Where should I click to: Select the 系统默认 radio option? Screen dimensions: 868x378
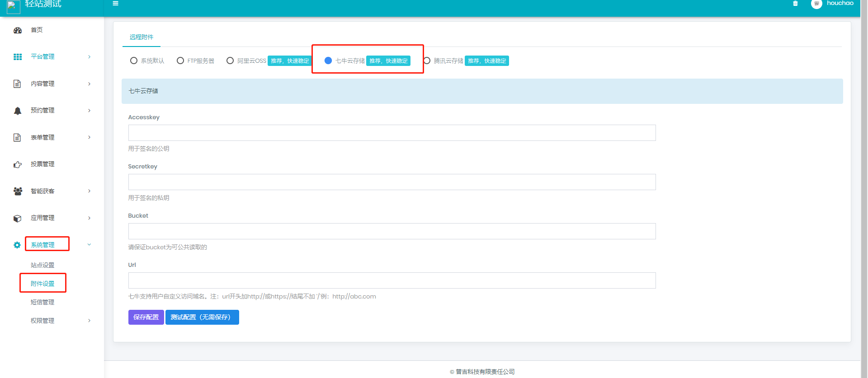pos(134,61)
